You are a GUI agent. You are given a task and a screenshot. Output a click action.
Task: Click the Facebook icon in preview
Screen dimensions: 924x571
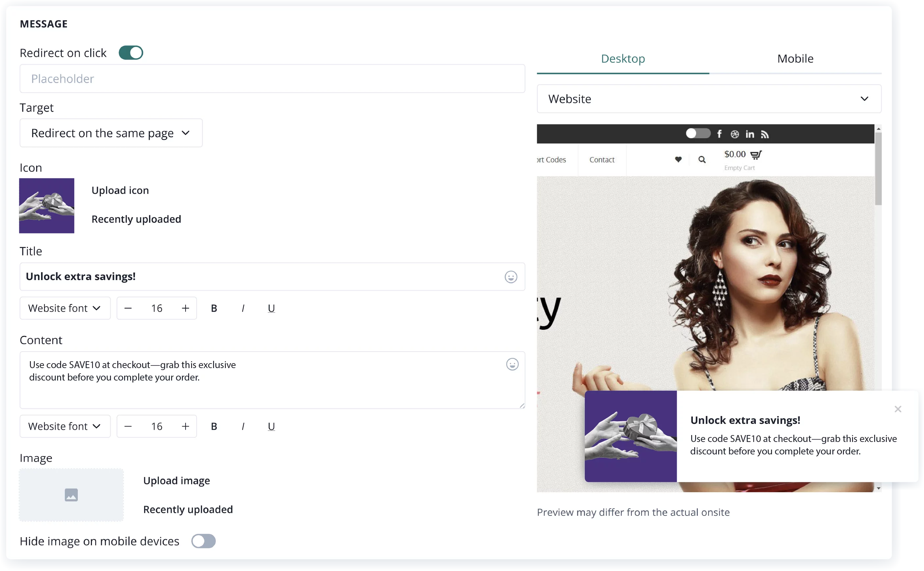coord(719,134)
